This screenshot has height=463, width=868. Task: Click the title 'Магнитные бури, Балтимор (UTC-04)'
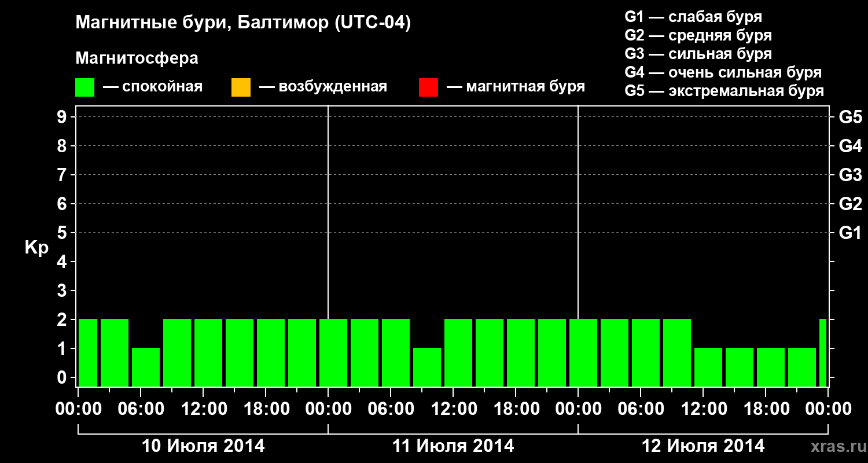pyautogui.click(x=243, y=24)
